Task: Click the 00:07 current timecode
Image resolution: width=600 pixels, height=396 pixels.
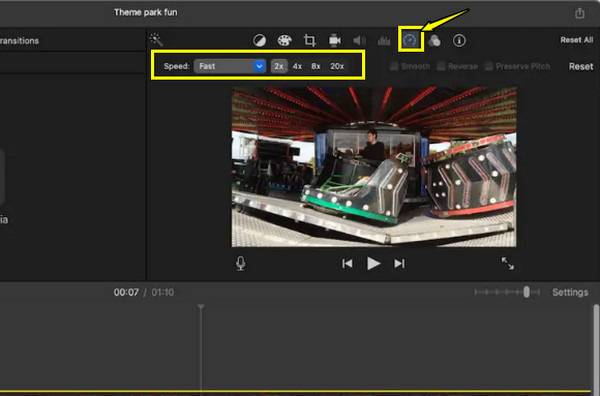Action: [126, 292]
